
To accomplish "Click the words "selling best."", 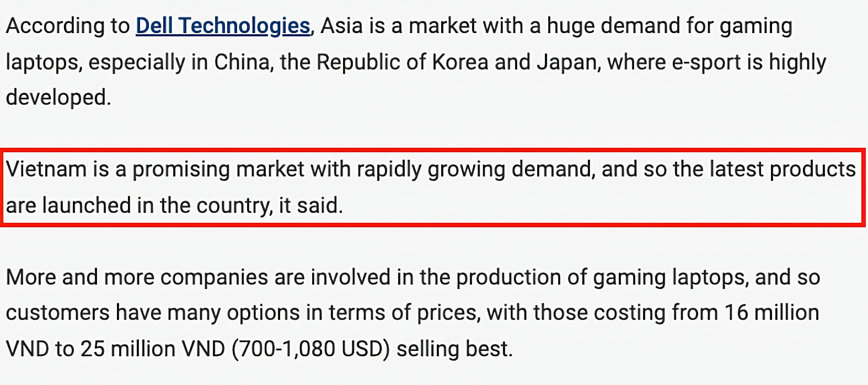I will pos(455,349).
